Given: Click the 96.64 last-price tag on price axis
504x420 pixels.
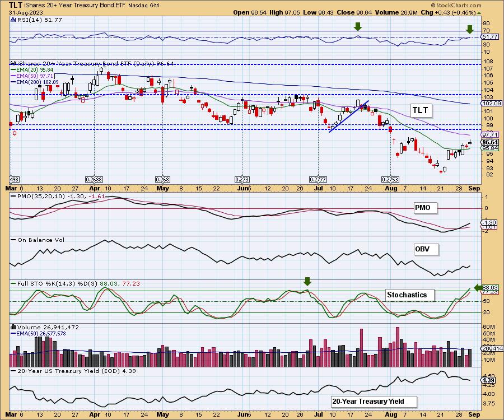Looking at the screenshot, I should tap(490, 142).
